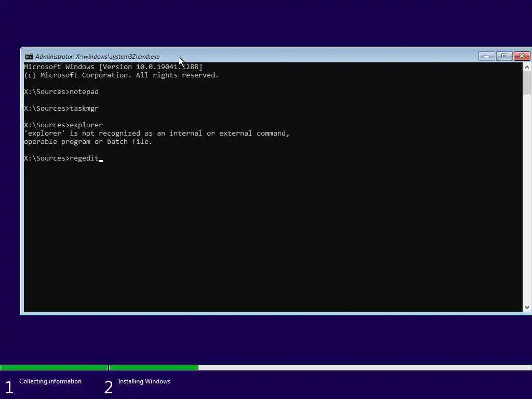532x399 pixels.
Task: Click the Collecting information progress bar
Action: tap(54, 367)
